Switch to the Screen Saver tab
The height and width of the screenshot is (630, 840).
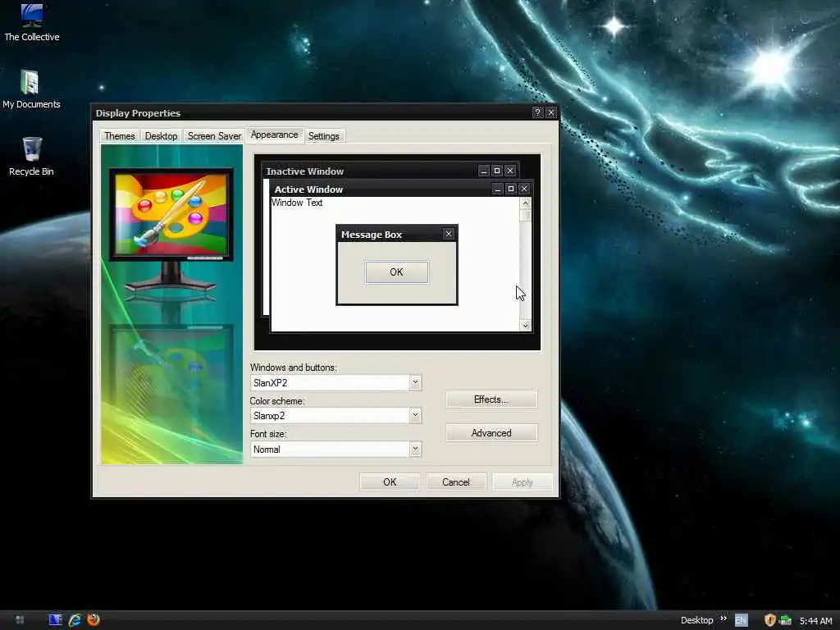pos(214,136)
